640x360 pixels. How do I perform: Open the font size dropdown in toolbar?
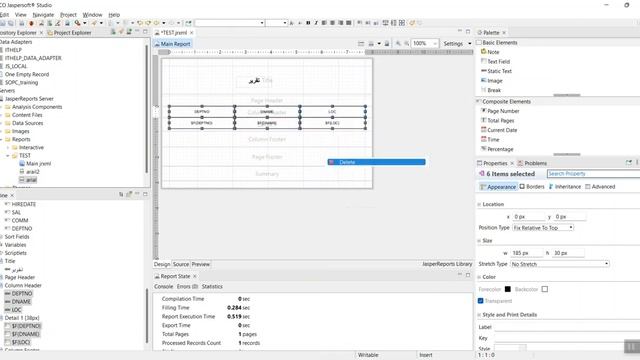coord(285,23)
